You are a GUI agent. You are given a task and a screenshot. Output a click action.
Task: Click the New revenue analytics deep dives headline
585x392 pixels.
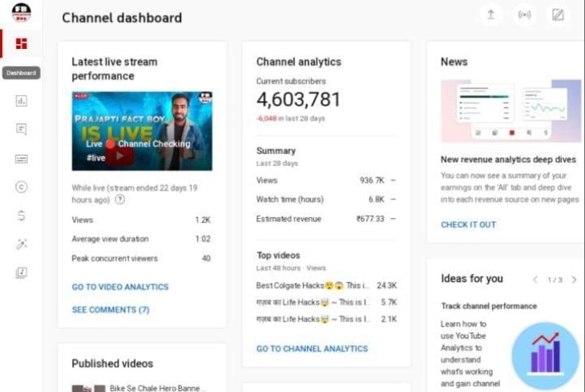508,160
